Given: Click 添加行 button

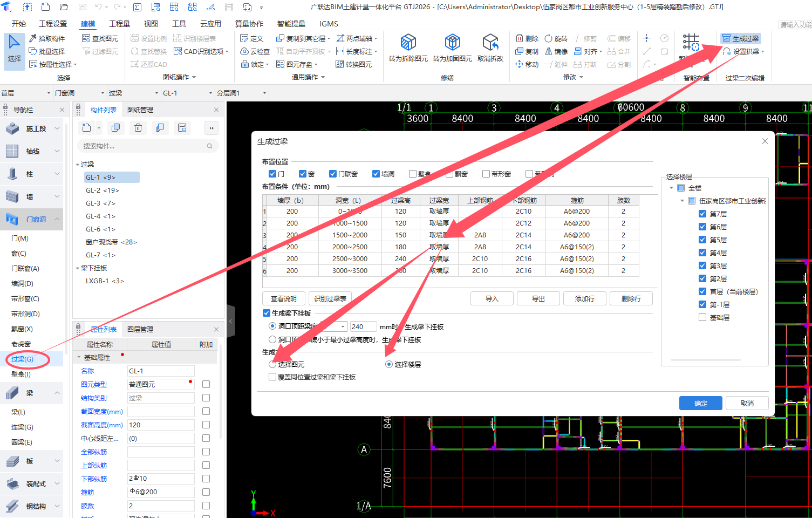Looking at the screenshot, I should tap(584, 298).
